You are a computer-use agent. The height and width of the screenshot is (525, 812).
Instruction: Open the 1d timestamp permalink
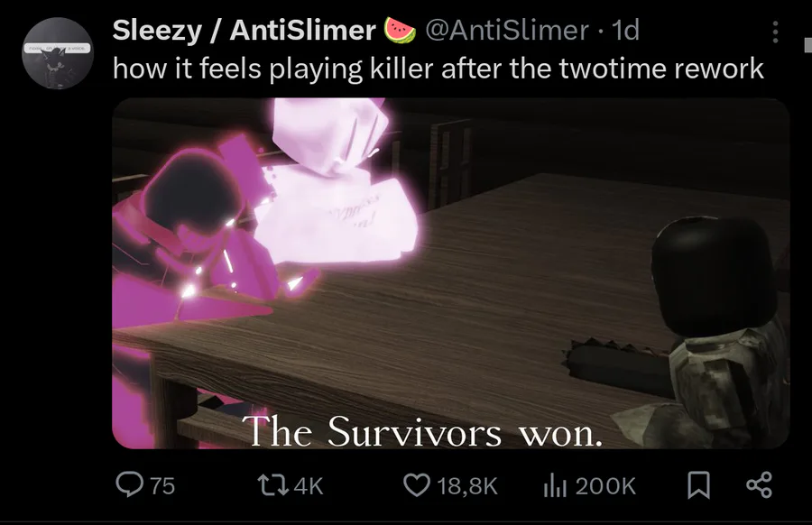[625, 30]
